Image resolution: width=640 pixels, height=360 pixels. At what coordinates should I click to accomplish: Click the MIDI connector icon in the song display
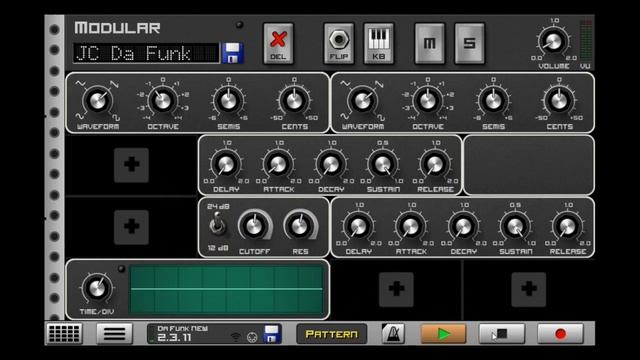(252, 338)
